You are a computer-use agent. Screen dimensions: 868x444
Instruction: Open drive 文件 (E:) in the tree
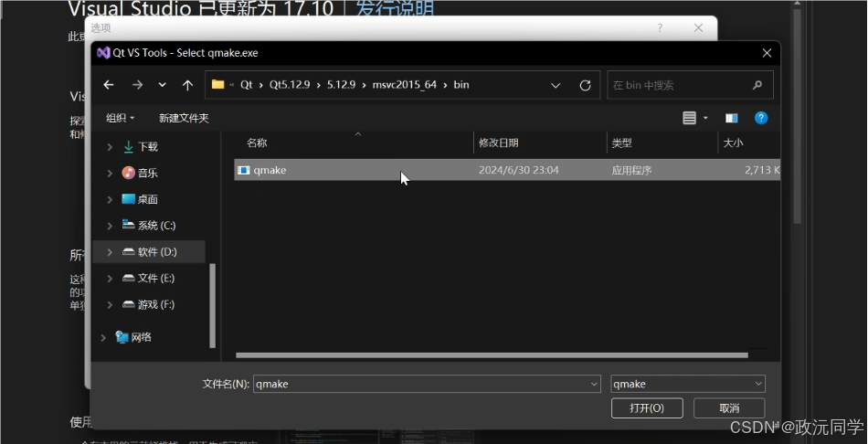pos(156,278)
